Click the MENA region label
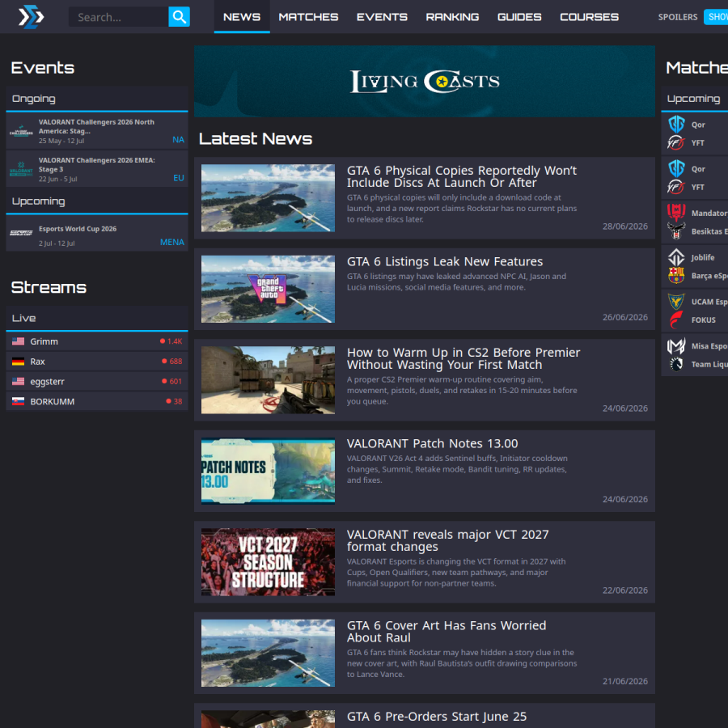 click(172, 242)
